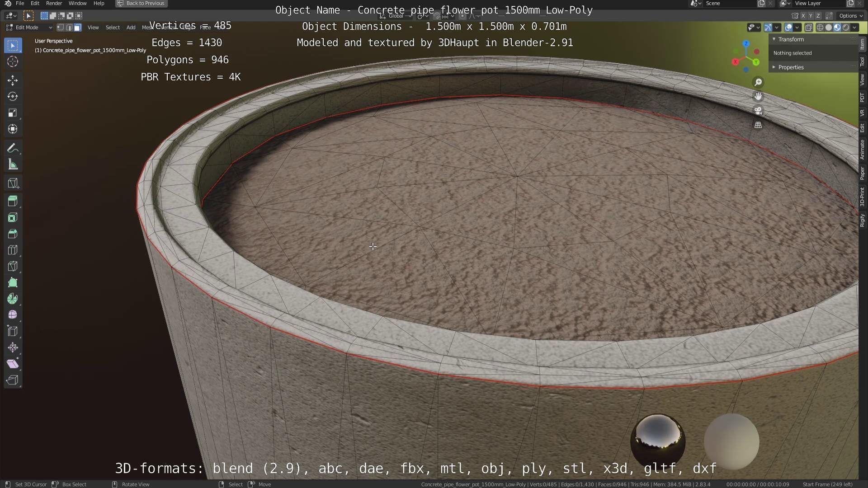
Task: Open the viewport Add menu
Action: [131, 28]
